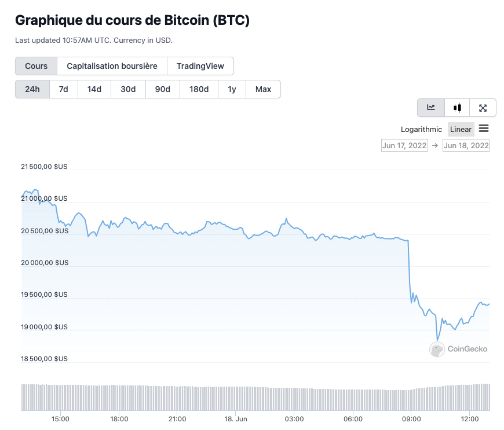Click the Jun 18, 2022 end date field
The width and height of the screenshot is (504, 430).
coord(466,146)
